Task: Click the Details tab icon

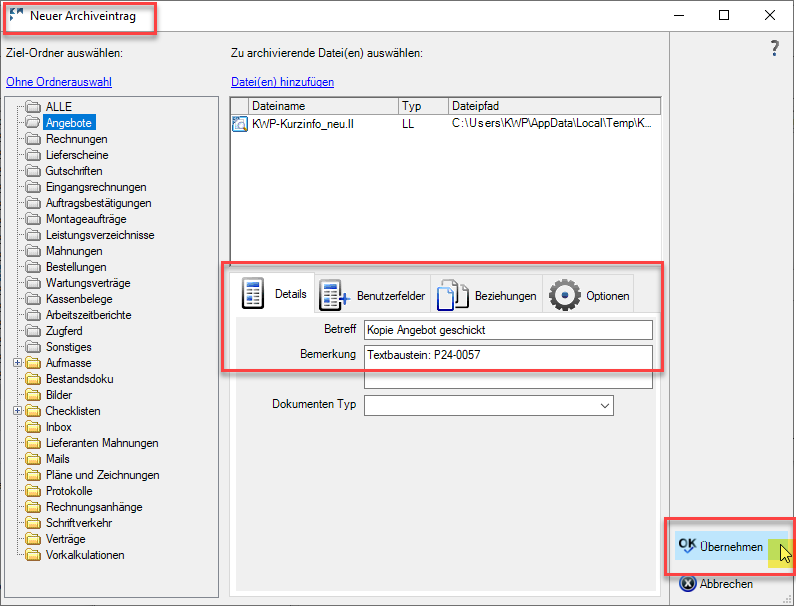Action: (253, 294)
